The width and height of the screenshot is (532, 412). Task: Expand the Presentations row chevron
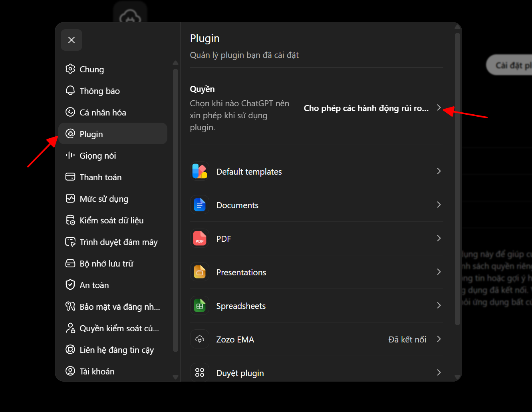coord(439,272)
